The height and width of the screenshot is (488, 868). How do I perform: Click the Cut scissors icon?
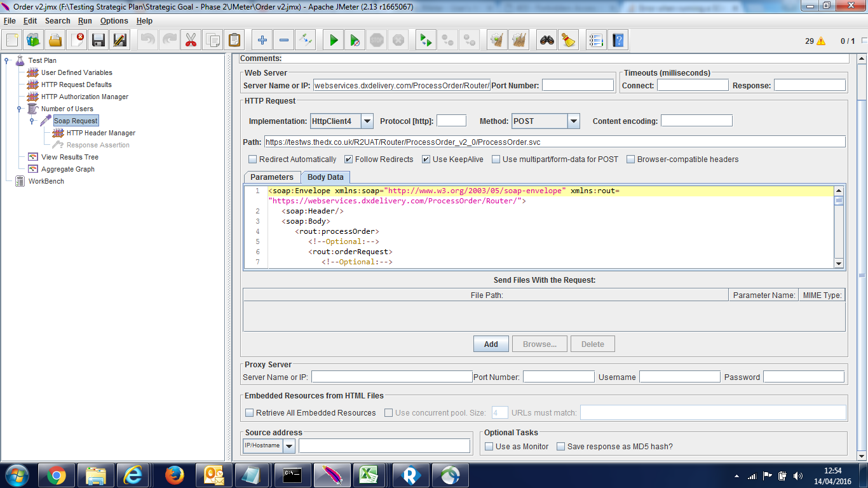coord(191,40)
